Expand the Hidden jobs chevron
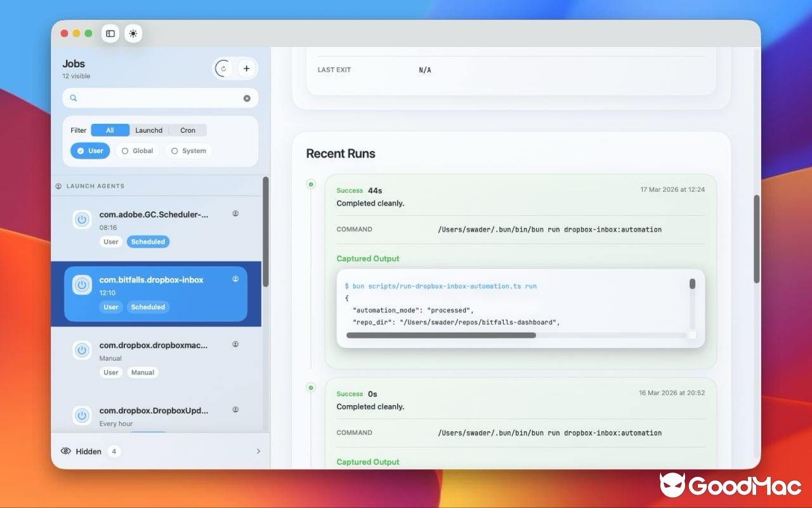 258,451
